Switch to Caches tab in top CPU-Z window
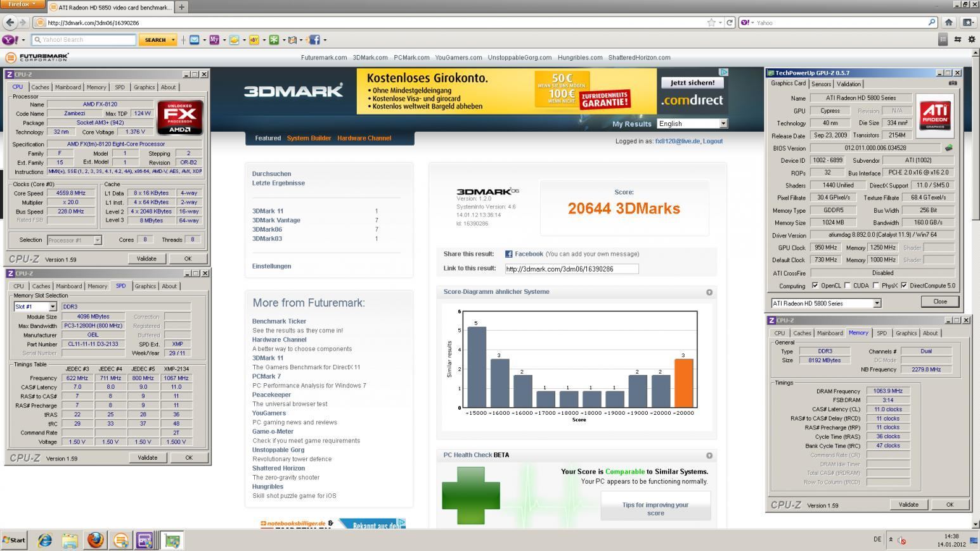 click(40, 87)
